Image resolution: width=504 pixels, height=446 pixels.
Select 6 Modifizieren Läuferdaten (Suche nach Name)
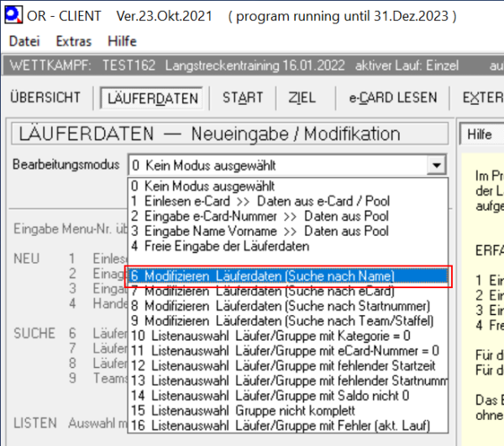coord(262,275)
